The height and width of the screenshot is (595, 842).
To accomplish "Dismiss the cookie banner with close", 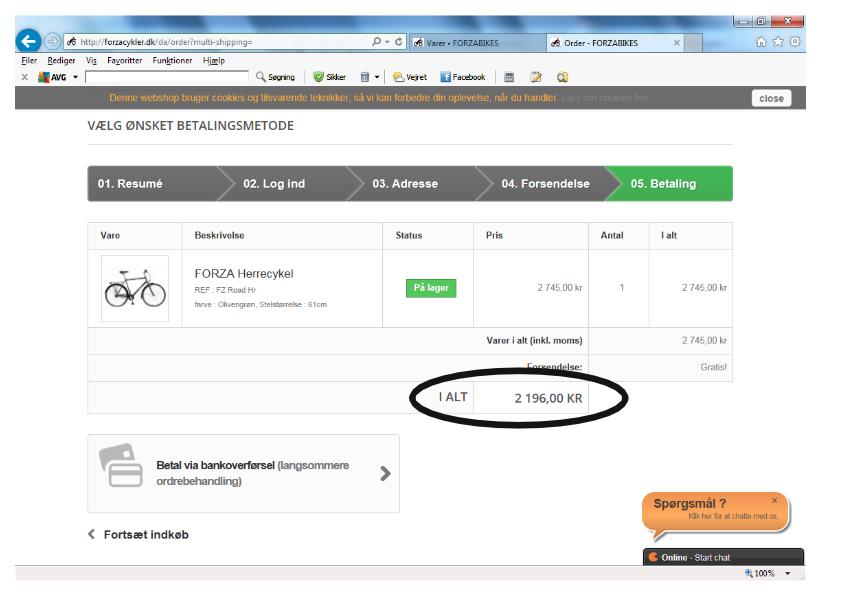I will [x=771, y=98].
